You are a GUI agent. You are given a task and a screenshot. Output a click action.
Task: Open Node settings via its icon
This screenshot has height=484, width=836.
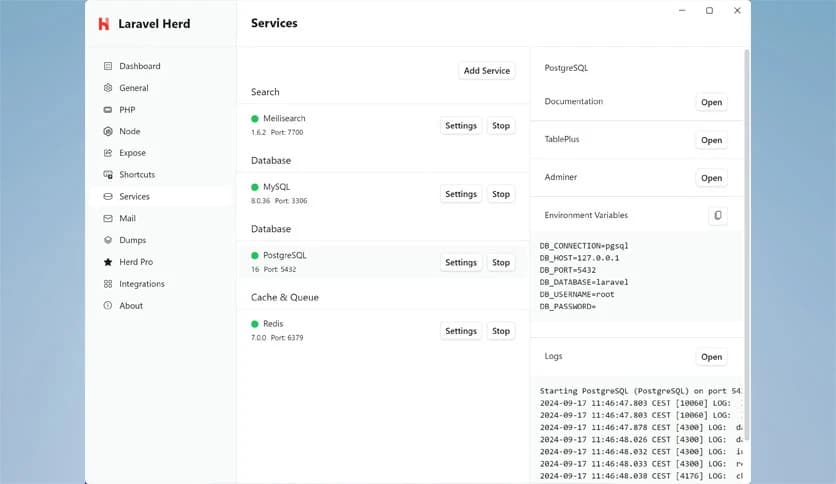point(108,131)
